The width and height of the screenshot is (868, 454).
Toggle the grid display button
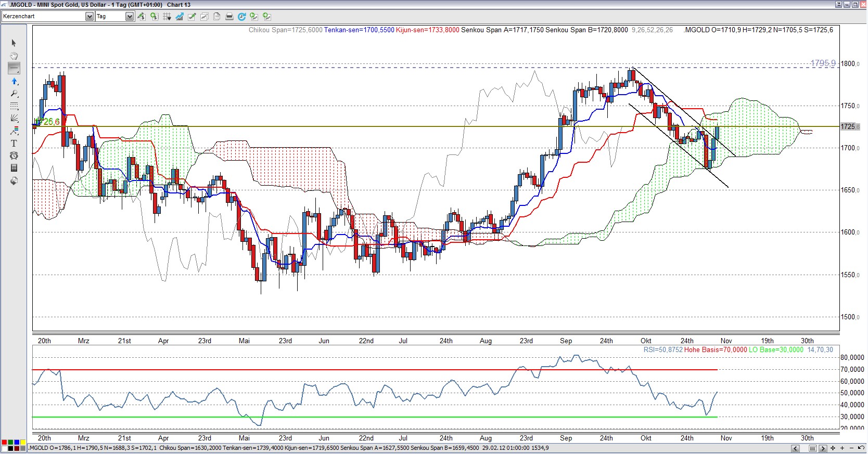(167, 17)
